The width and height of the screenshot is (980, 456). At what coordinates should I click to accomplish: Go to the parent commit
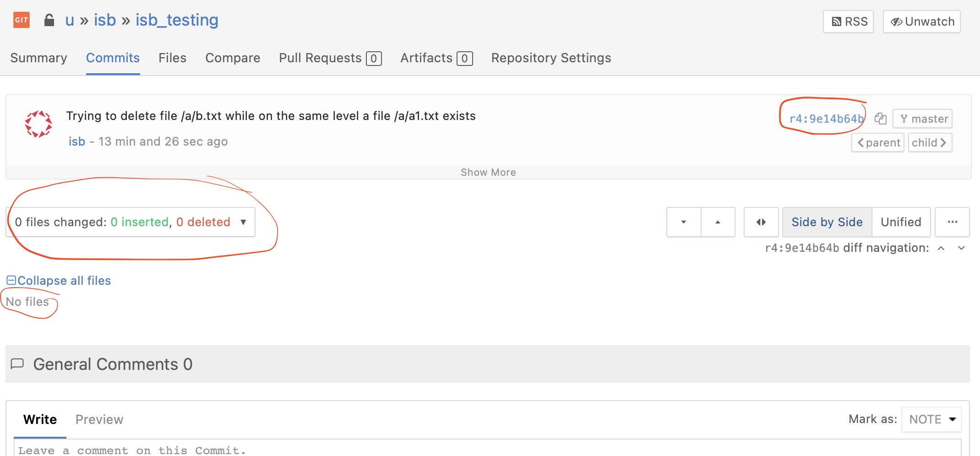point(878,142)
